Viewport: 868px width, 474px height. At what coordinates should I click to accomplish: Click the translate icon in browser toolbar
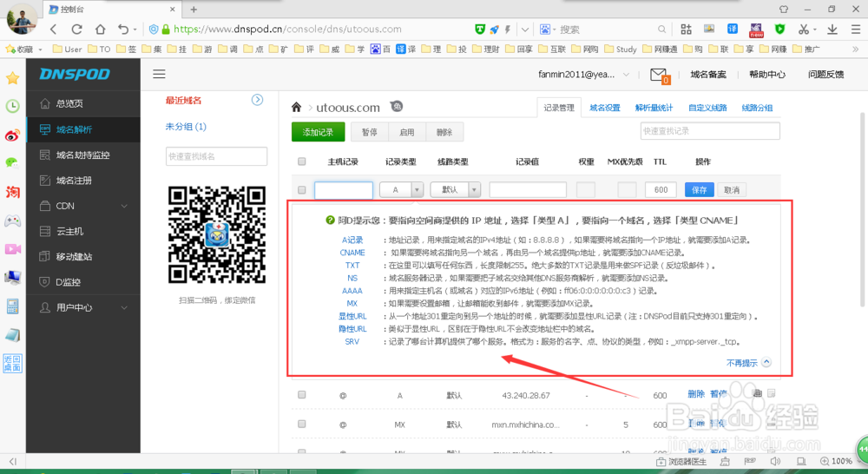tap(733, 29)
